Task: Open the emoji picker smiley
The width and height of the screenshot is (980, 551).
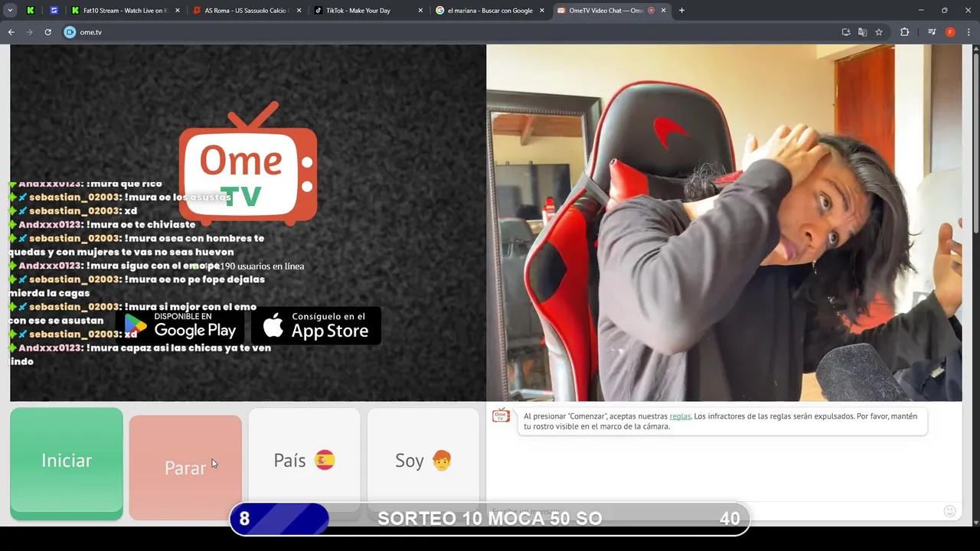Action: tap(950, 511)
